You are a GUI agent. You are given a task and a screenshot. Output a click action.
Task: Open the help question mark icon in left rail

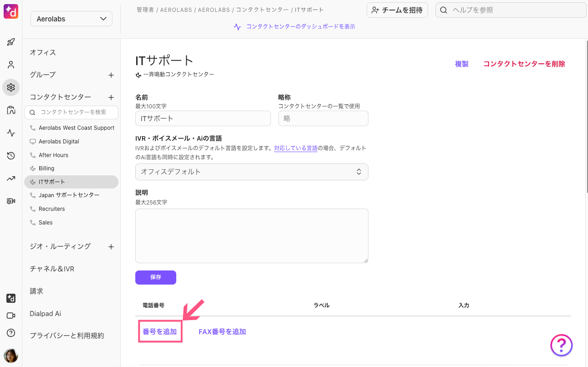pos(11,333)
